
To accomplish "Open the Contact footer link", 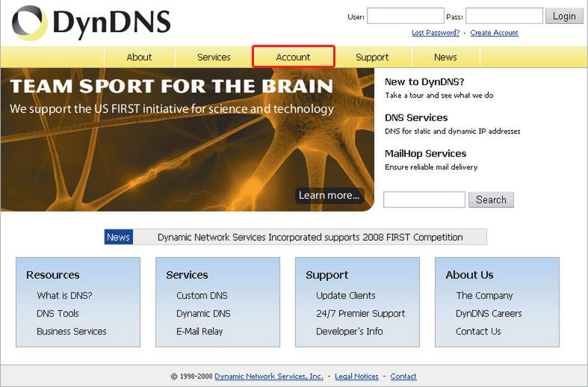I will coord(403,376).
